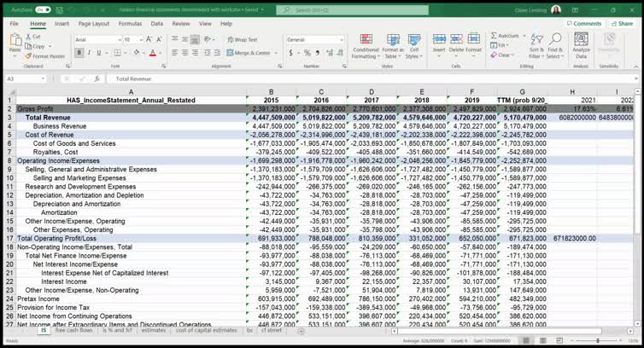This screenshot has height=348, width=644.
Task: Switch to the Data tab
Action: coord(157,24)
